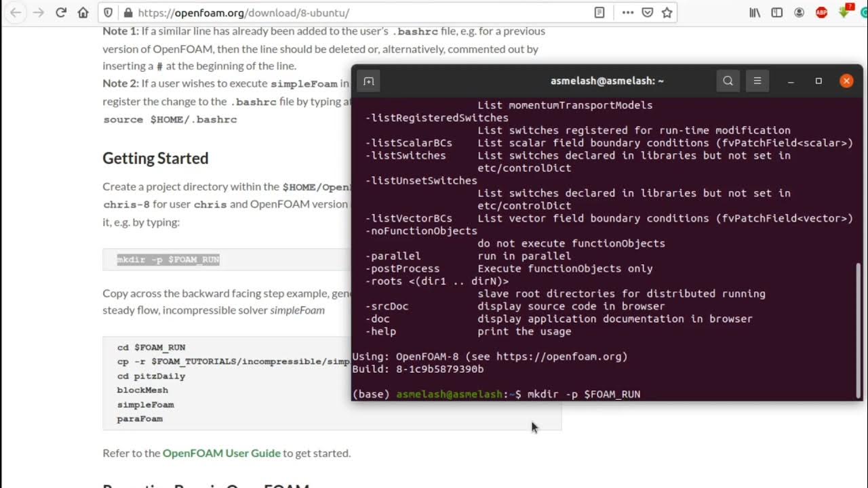868x488 pixels.
Task: Close the terminal window
Action: [846, 81]
